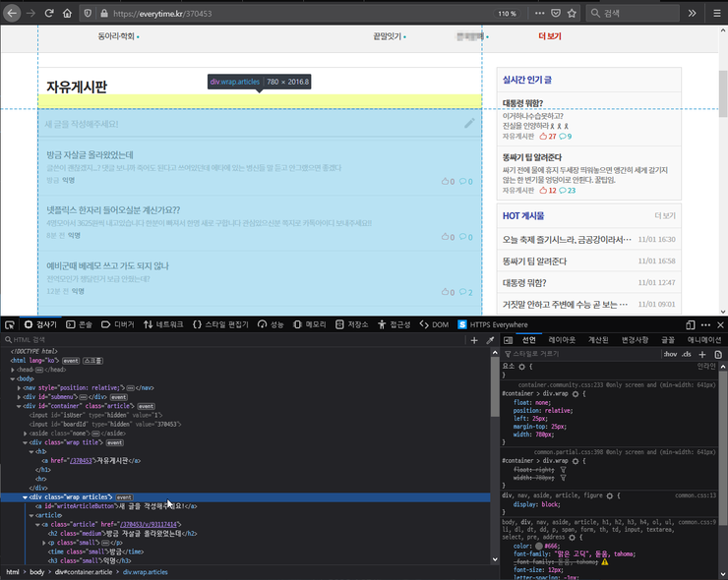The height and width of the screenshot is (580, 728).
Task: Open the 레이아웃 (Layout) sidebar tab
Action: click(x=562, y=340)
